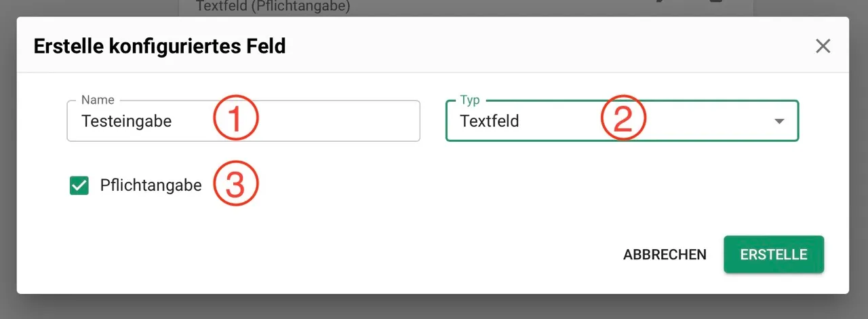868x319 pixels.
Task: Expand the Typ combo box showing Textfeld
Action: coord(622,121)
